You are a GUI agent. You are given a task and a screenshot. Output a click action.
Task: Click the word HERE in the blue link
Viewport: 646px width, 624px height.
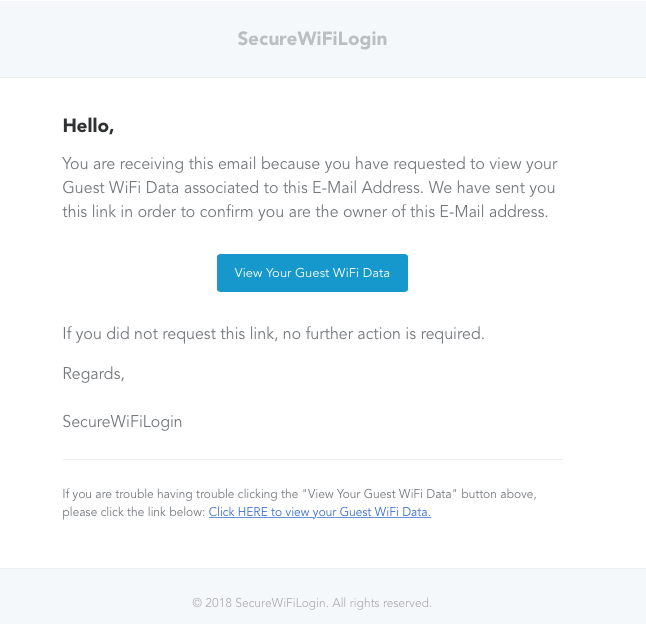(253, 512)
